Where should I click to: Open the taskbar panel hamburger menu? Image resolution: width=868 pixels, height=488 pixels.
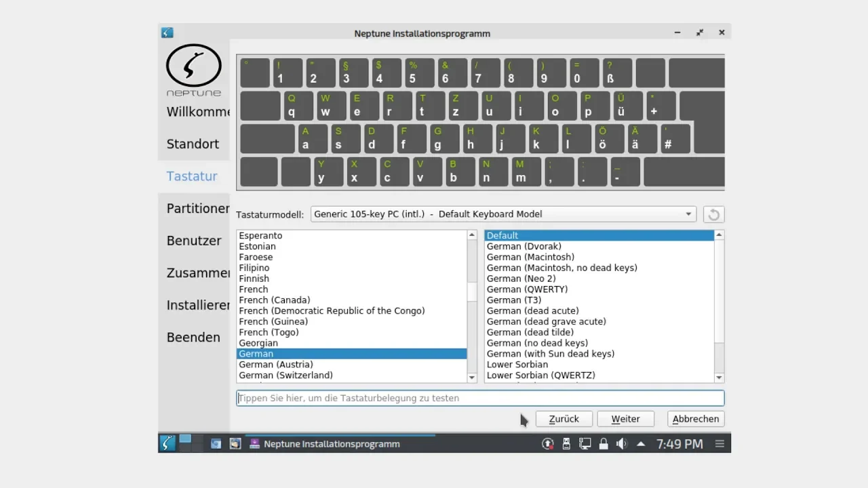pos(719,444)
